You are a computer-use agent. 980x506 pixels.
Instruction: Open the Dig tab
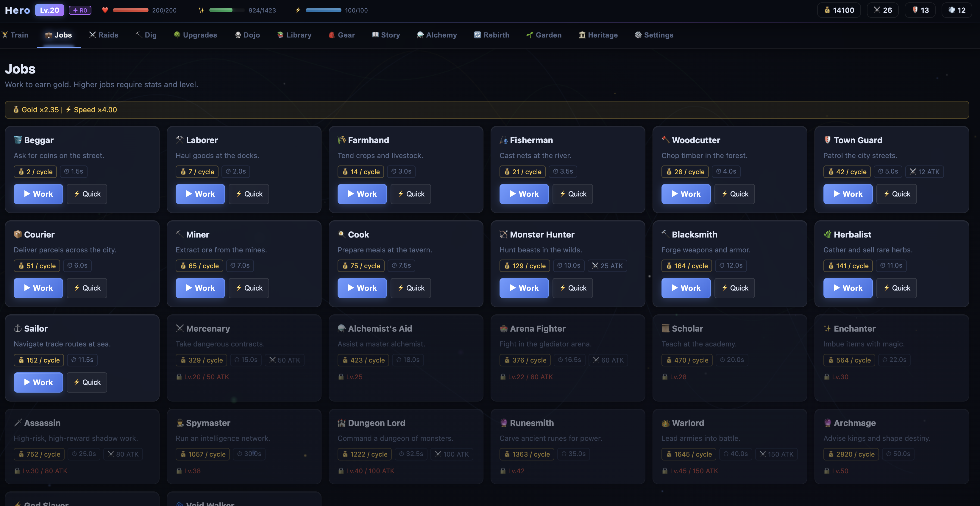146,35
